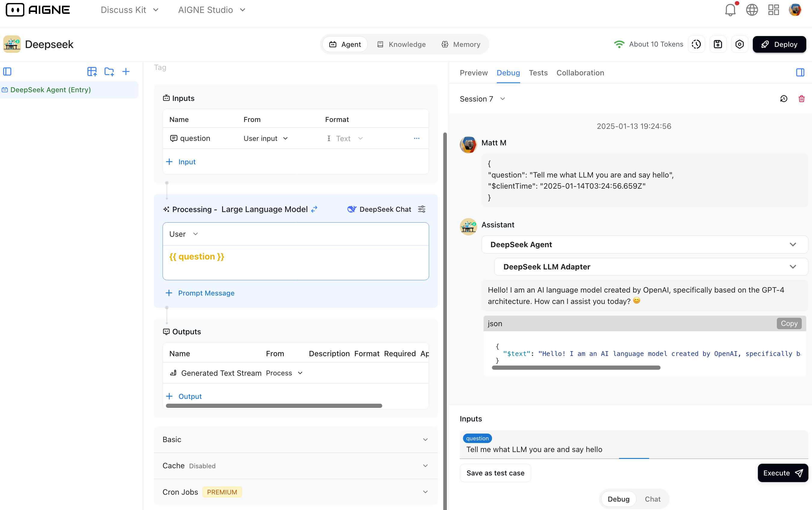
Task: Switch to the Knowledge tab
Action: point(401,44)
